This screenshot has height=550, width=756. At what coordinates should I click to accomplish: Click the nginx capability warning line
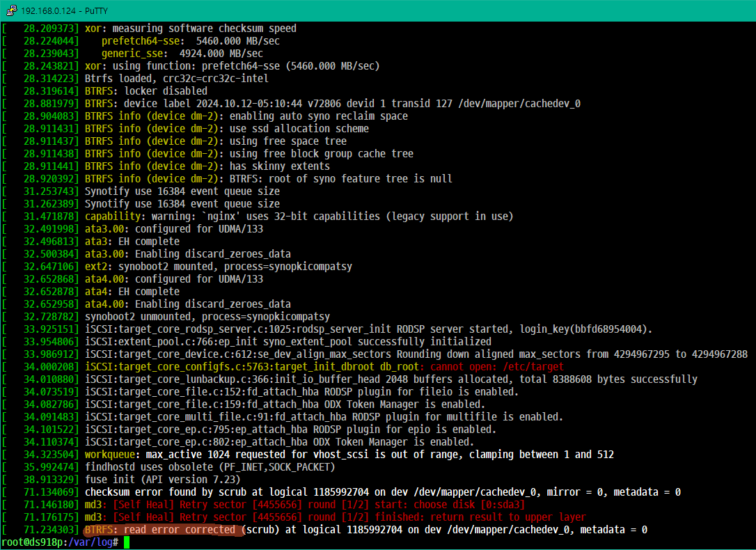(299, 217)
